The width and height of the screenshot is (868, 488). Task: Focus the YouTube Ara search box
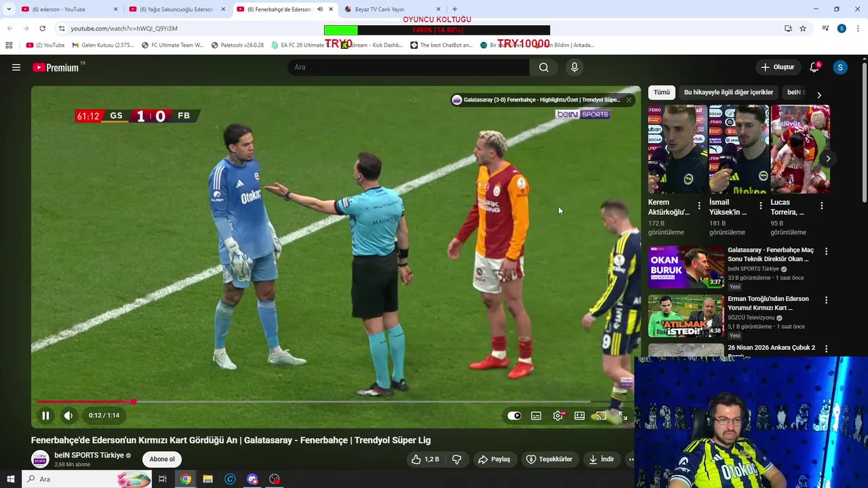point(409,67)
